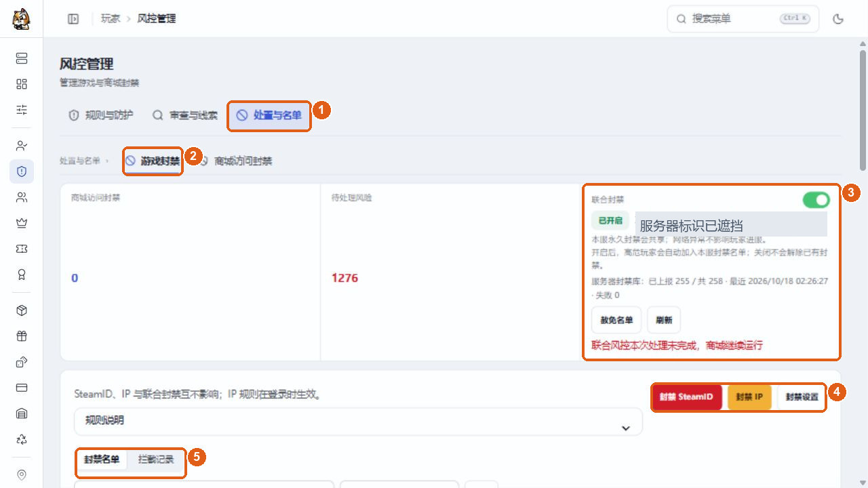Screen dimensions: 868x488
Task: Click the chevron arrow of 规则说明
Action: 626,428
